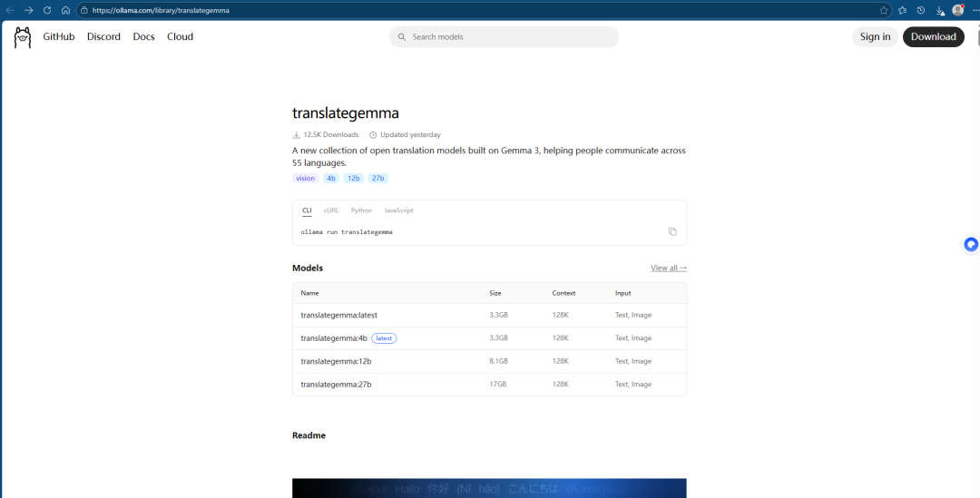The height and width of the screenshot is (498, 980).
Task: Click the 'ollama run translategemma' command text
Action: tap(347, 232)
